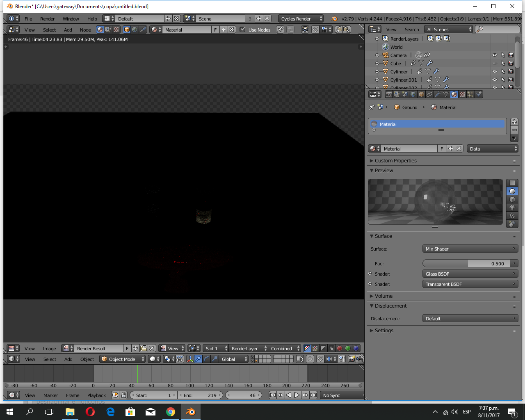
Task: Click the Fac 0.500 slider
Action: pyautogui.click(x=467, y=264)
